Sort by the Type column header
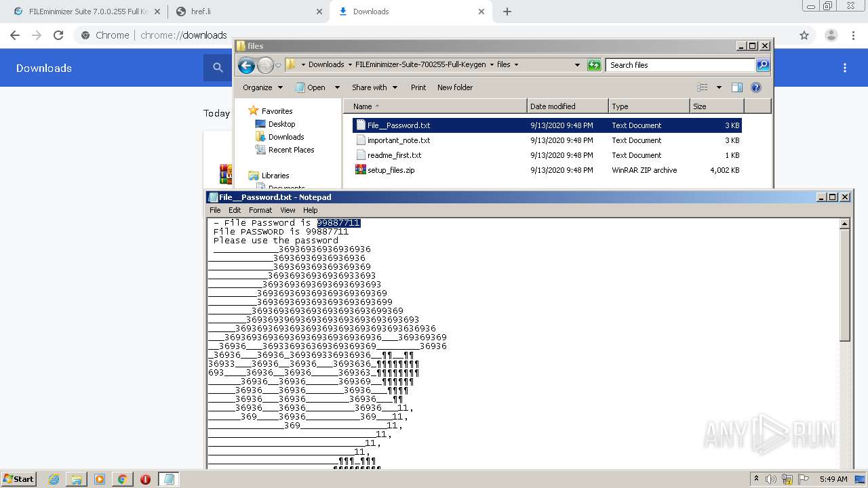 pyautogui.click(x=649, y=106)
